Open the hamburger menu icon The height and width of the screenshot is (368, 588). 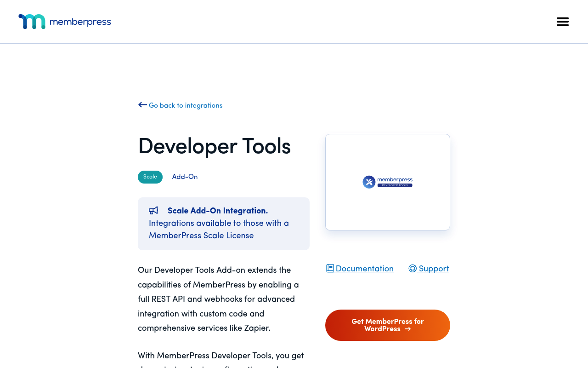click(563, 22)
